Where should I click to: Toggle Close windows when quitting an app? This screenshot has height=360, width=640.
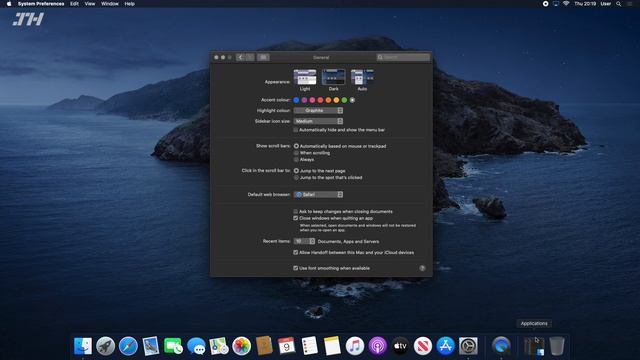(296, 218)
